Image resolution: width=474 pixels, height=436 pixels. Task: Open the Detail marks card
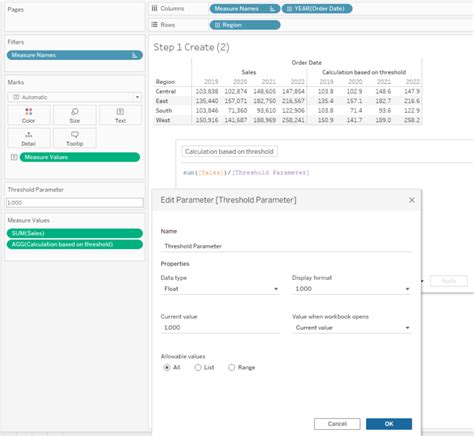[28, 138]
